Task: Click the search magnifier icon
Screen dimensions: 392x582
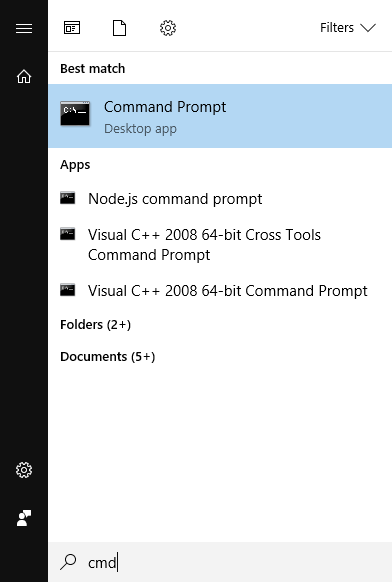Action: (68, 562)
